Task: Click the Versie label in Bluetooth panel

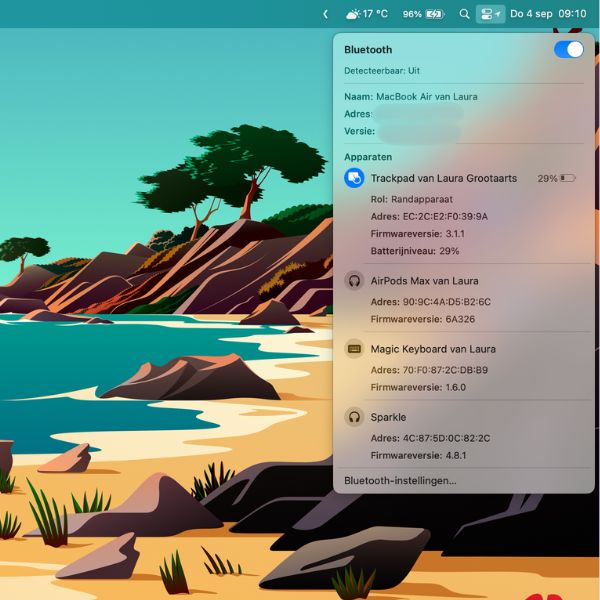Action: click(359, 131)
